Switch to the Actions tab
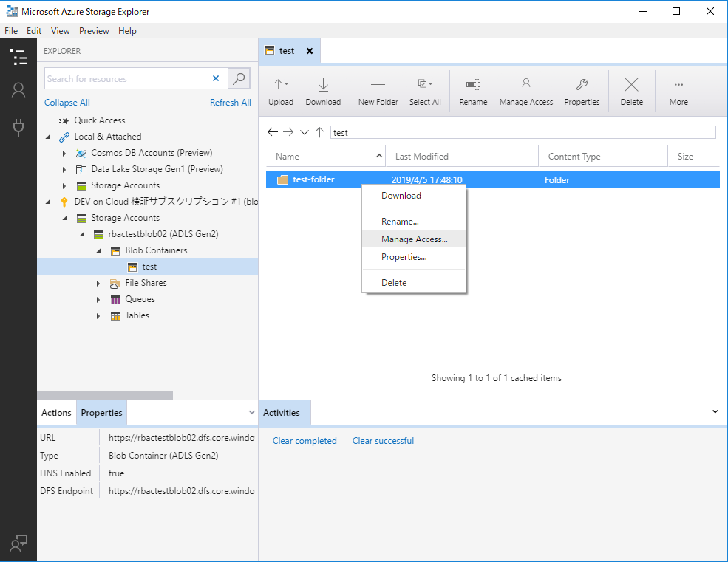 pyautogui.click(x=56, y=413)
